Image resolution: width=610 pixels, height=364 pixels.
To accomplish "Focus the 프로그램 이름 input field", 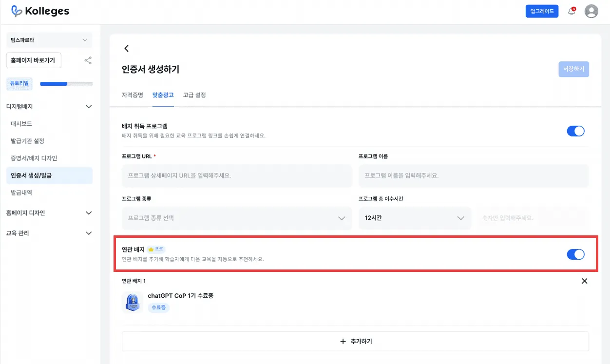I will point(474,175).
